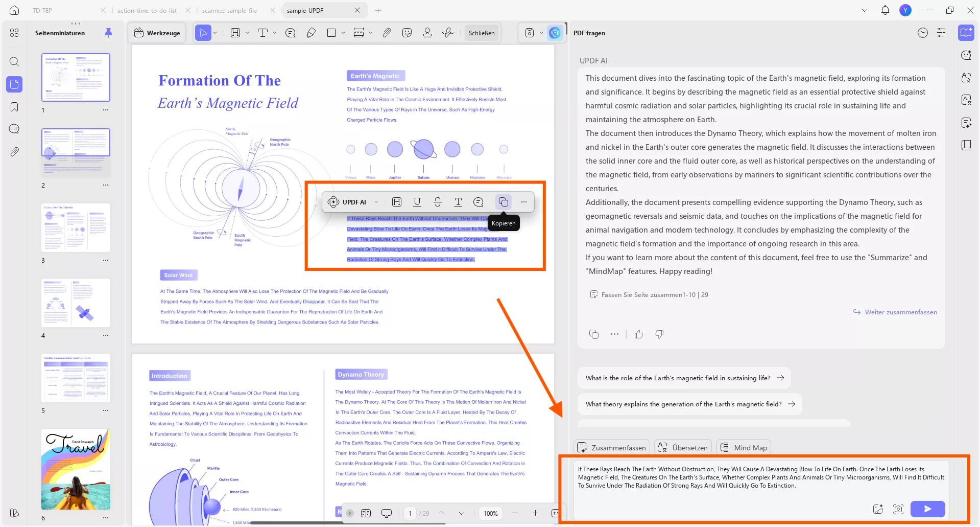
Task: Click UPDF AI in the floating selection toolbar
Action: pyautogui.click(x=348, y=202)
